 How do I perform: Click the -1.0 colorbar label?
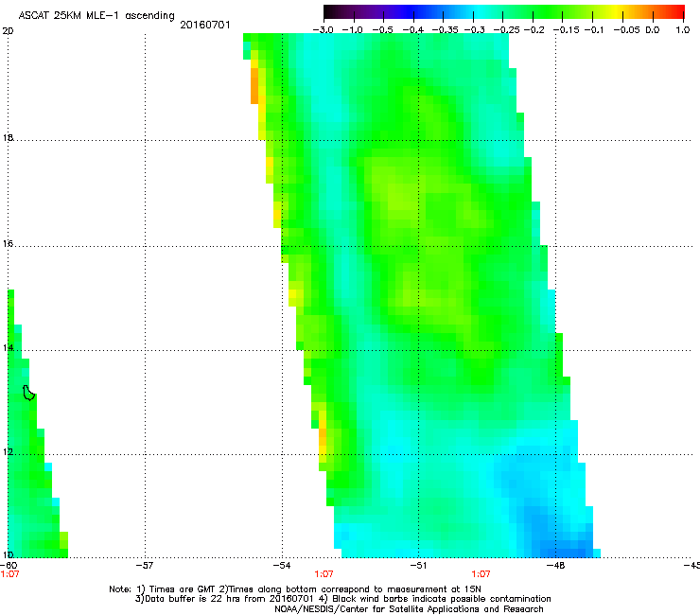(x=352, y=30)
